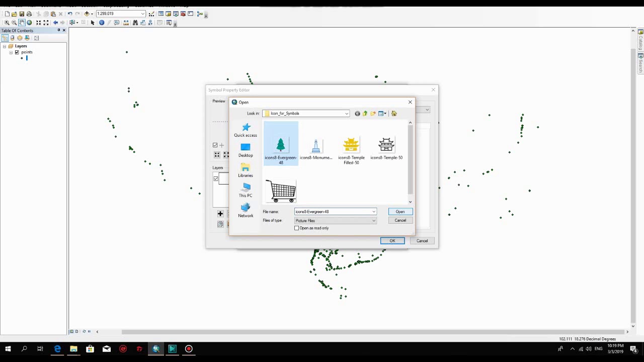Go to Libraries location
644x362 pixels.
tap(246, 170)
